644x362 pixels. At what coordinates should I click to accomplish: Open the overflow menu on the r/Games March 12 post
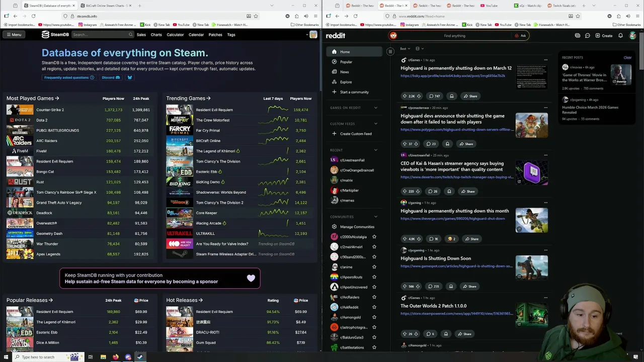click(x=545, y=60)
